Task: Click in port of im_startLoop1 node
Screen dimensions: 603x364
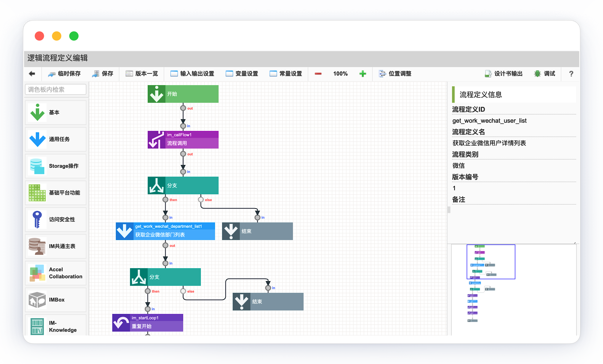Action: pyautogui.click(x=148, y=309)
